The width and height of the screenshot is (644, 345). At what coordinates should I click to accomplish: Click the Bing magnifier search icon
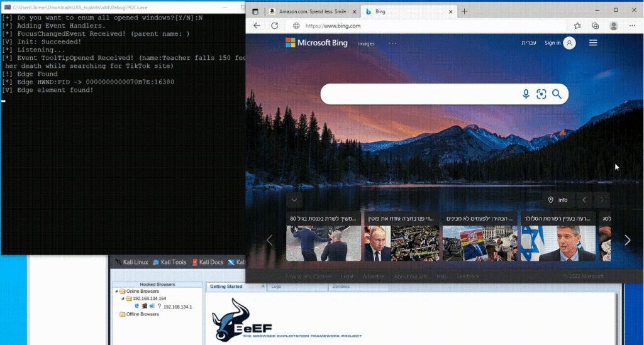(557, 94)
